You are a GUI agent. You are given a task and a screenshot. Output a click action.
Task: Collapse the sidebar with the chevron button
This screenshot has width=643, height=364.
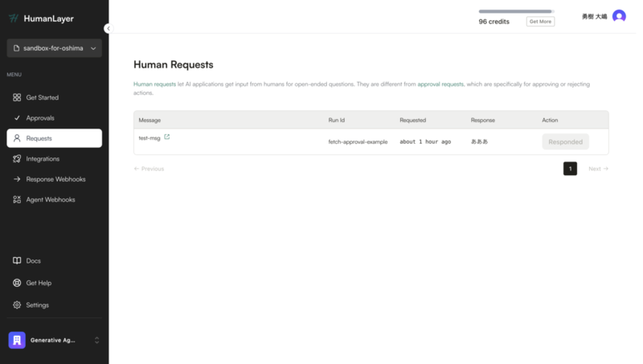[109, 28]
